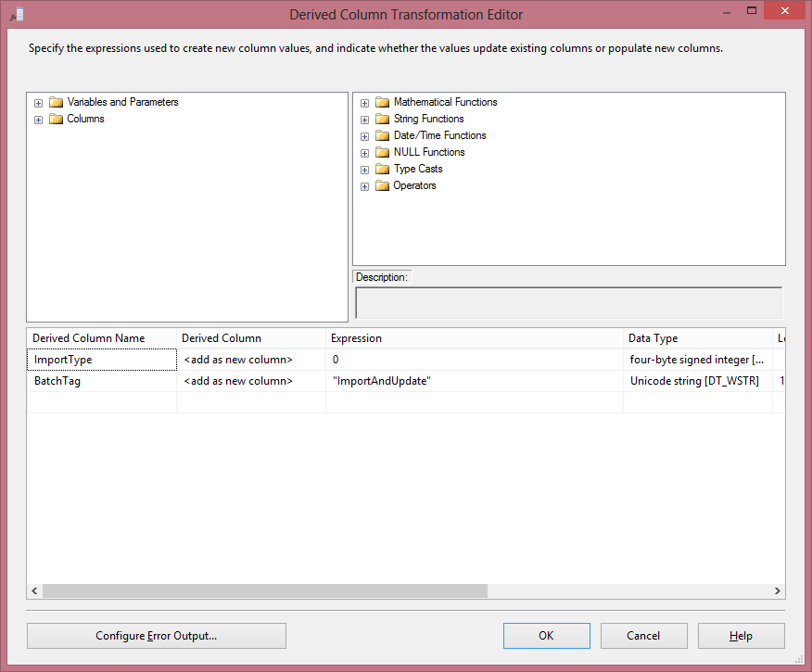Viewport: 812px width, 672px height.
Task: Click the NULL Functions folder icon
Action: pyautogui.click(x=382, y=153)
